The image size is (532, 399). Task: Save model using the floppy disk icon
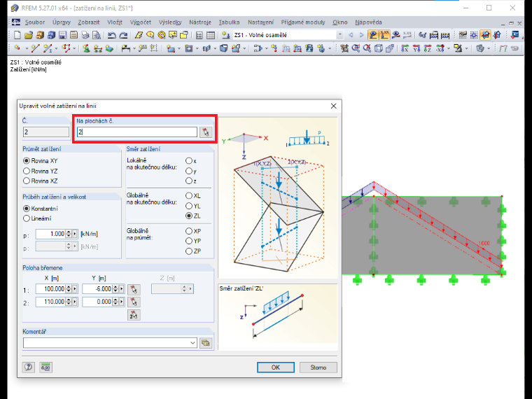point(62,35)
